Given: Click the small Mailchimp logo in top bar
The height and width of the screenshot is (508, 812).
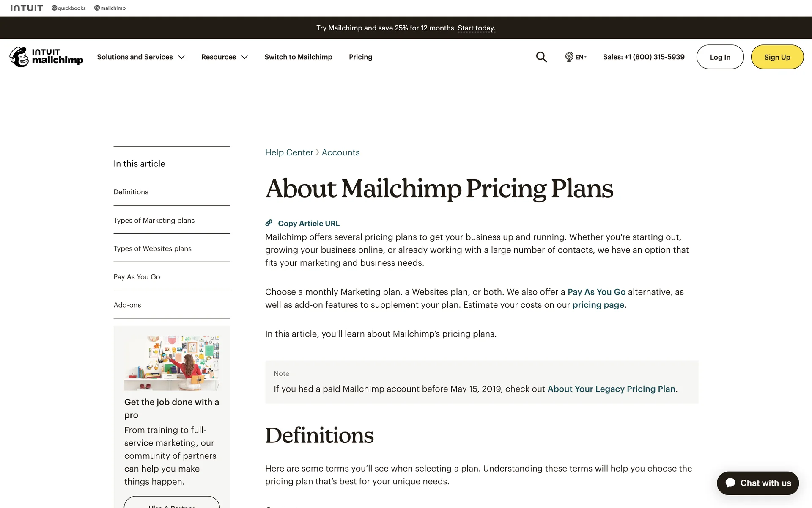Looking at the screenshot, I should pos(110,8).
